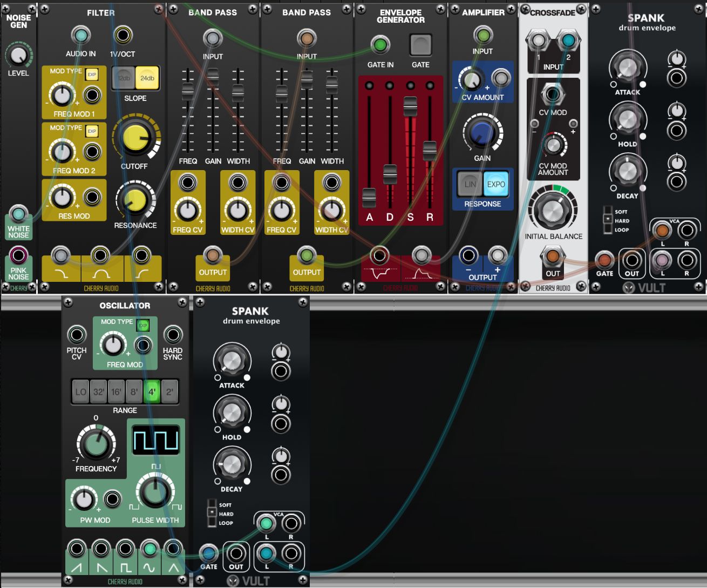This screenshot has width=707, height=588.
Task: Click the Oscillator sine wave output jack
Action: point(149,549)
